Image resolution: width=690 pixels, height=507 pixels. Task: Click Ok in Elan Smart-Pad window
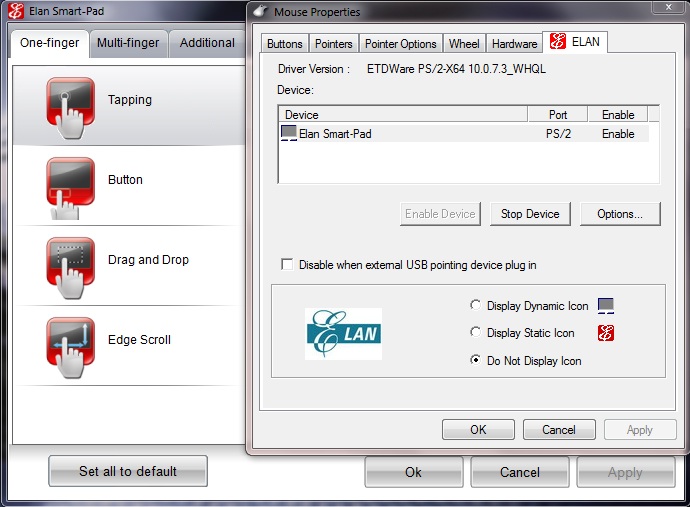coord(414,472)
